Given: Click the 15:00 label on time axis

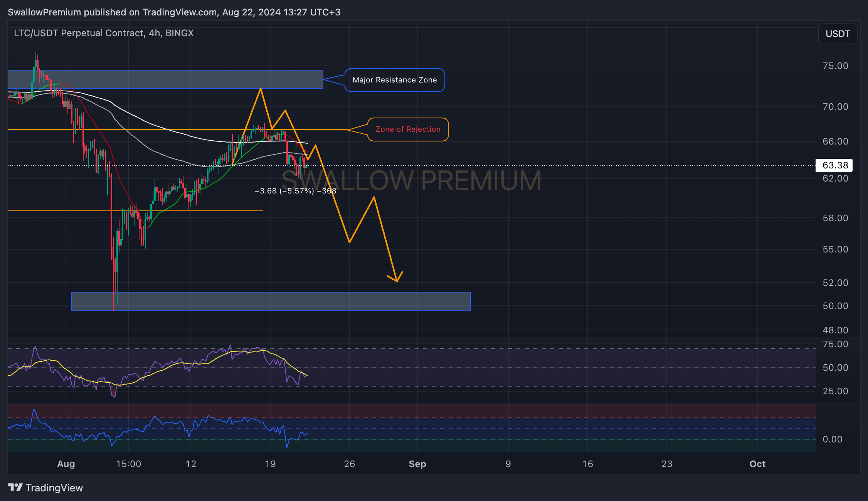Looking at the screenshot, I should click(128, 464).
